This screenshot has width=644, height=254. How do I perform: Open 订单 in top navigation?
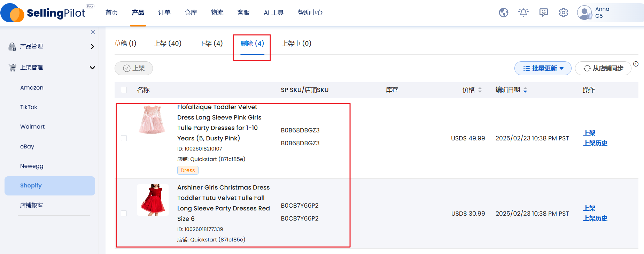click(164, 13)
